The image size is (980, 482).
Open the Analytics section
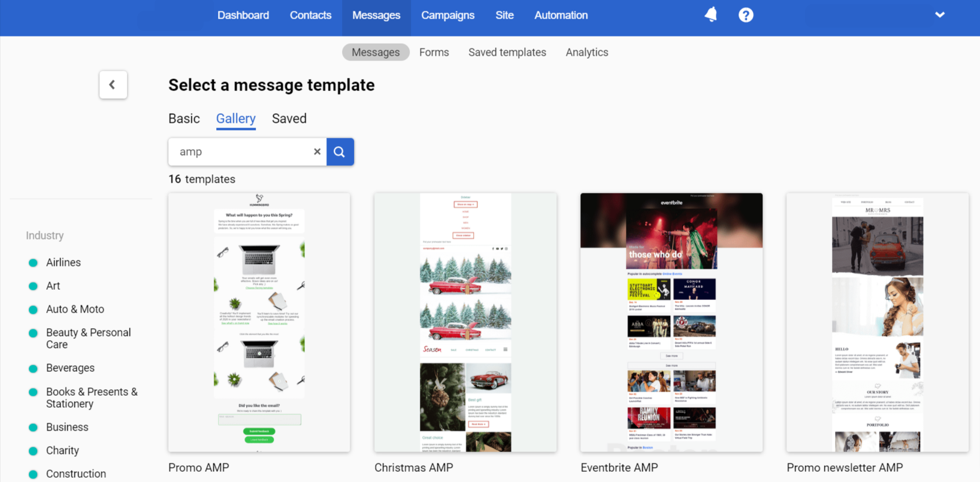pos(586,52)
